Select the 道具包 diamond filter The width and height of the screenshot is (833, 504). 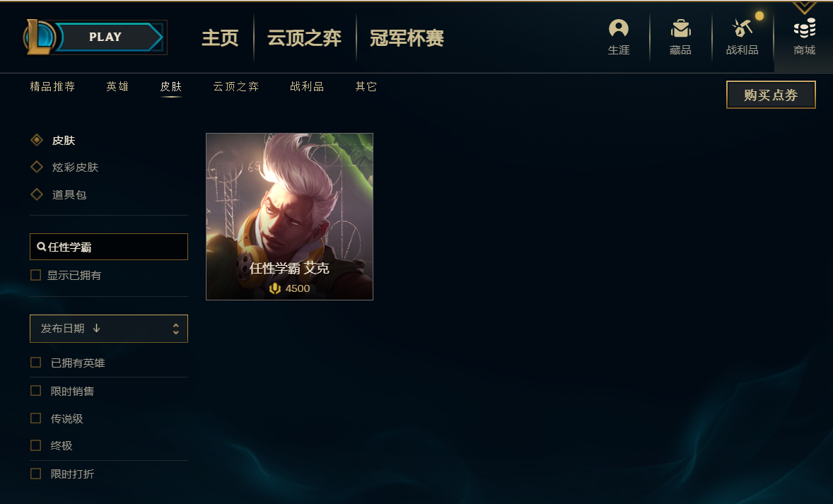tap(37, 194)
